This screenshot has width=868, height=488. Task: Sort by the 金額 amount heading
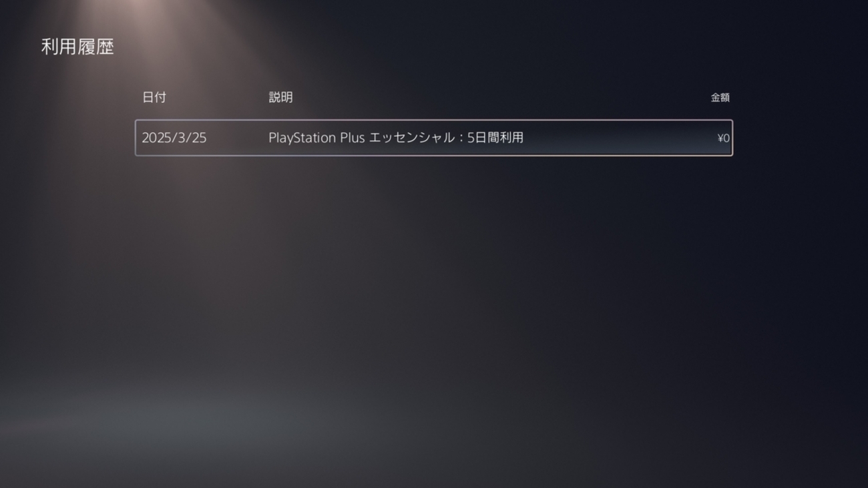point(720,97)
